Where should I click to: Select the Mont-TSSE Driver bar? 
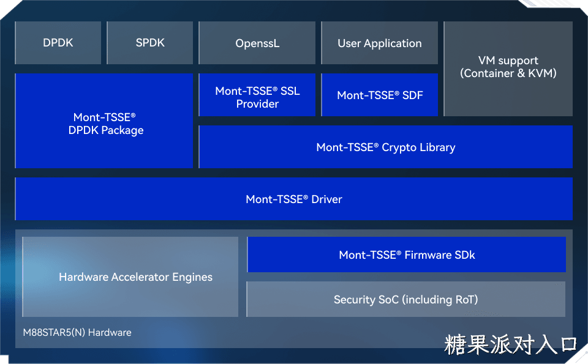coord(293,199)
